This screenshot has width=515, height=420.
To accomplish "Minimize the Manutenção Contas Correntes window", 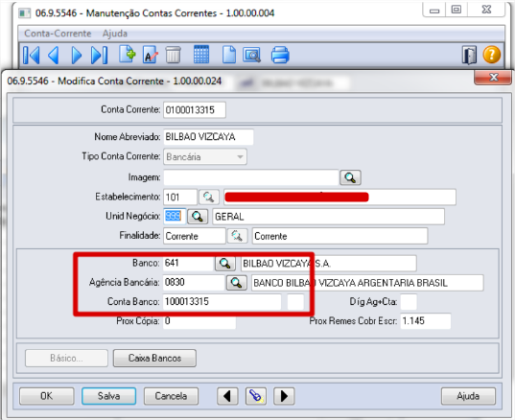I will point(434,10).
